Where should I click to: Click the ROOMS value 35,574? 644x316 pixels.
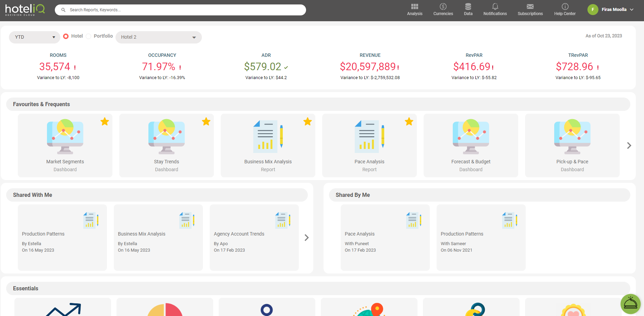[x=54, y=66]
